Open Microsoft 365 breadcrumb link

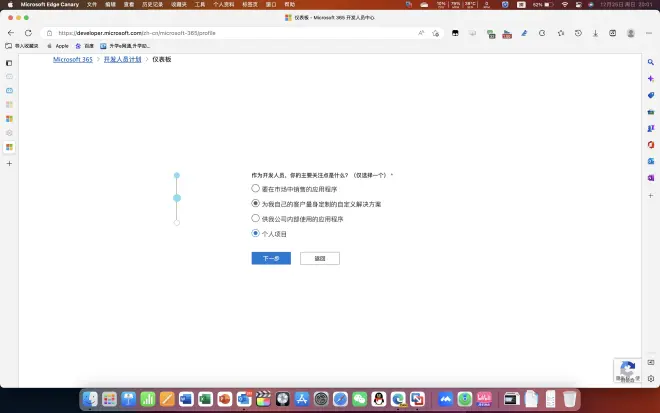73,59
